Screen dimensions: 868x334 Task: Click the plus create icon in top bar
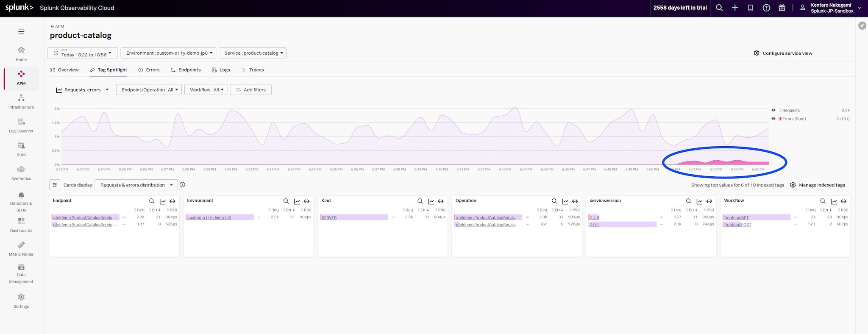(735, 8)
